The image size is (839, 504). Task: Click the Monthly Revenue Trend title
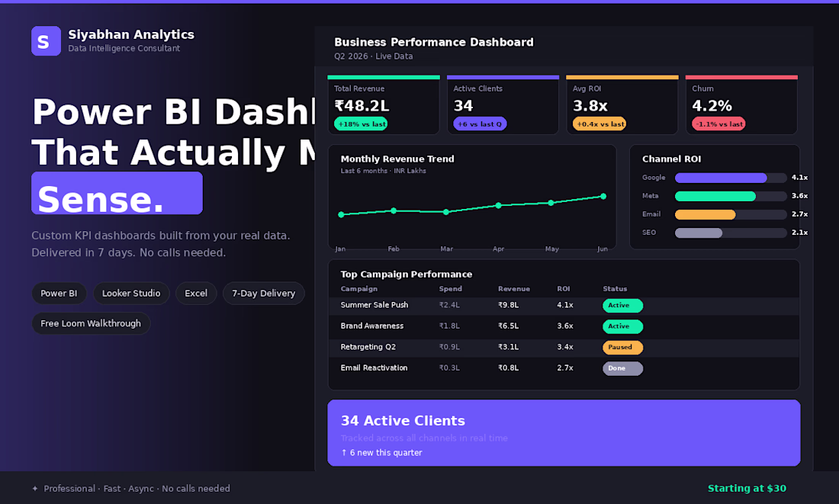(x=397, y=159)
